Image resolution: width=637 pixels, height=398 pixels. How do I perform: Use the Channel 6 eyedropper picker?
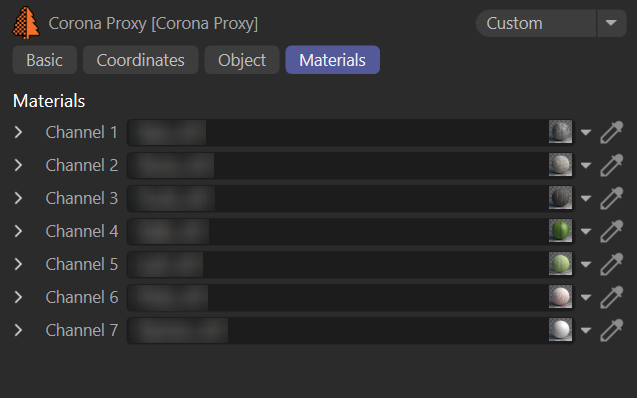tap(611, 297)
